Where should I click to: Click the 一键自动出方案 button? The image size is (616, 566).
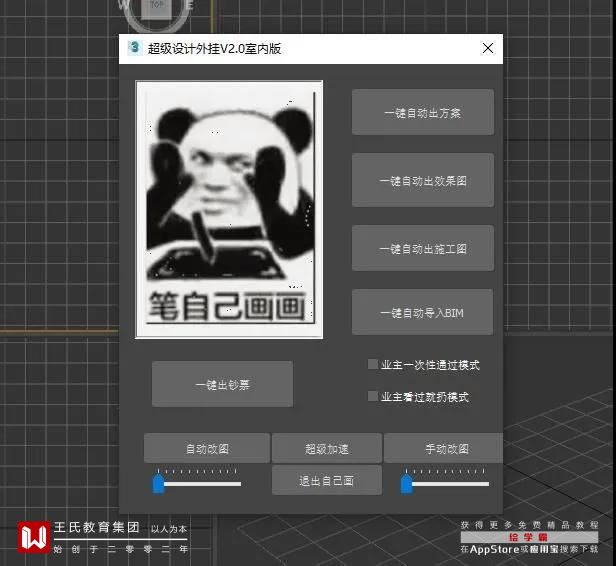coord(423,112)
